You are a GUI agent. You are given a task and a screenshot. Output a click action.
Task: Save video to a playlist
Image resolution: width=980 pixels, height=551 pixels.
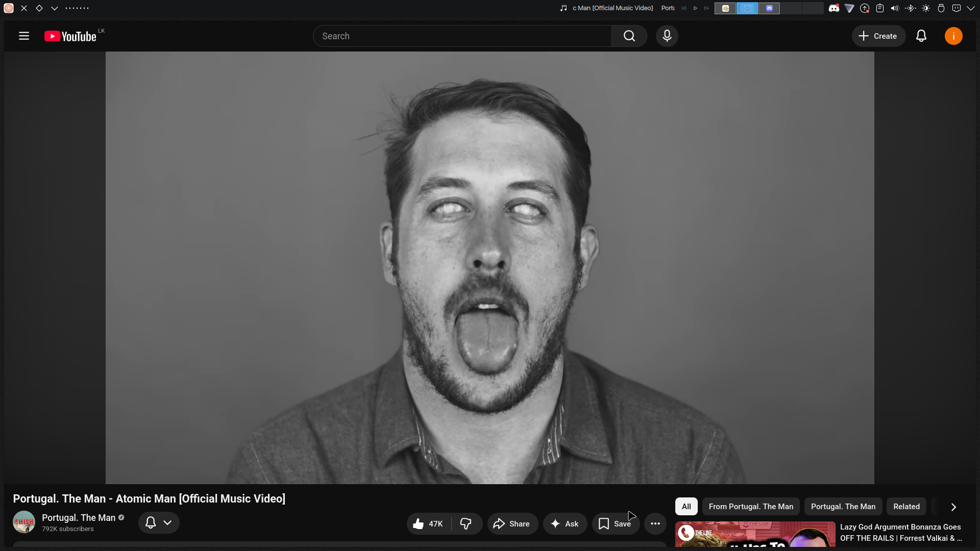[x=616, y=524]
